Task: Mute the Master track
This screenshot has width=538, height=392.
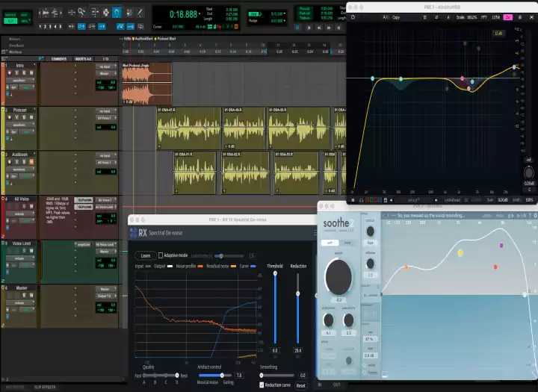Action: click(31, 295)
